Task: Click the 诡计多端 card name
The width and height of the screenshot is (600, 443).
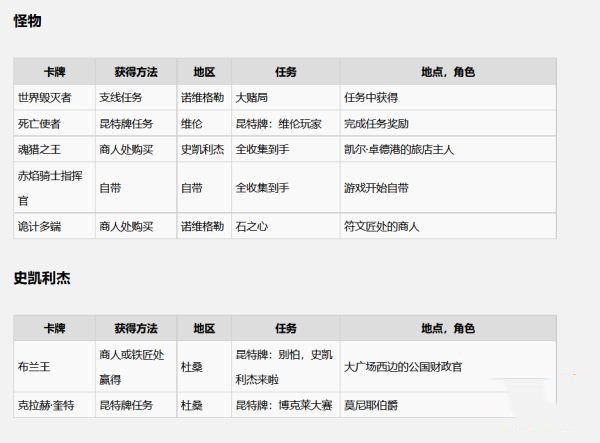Action: 39,227
